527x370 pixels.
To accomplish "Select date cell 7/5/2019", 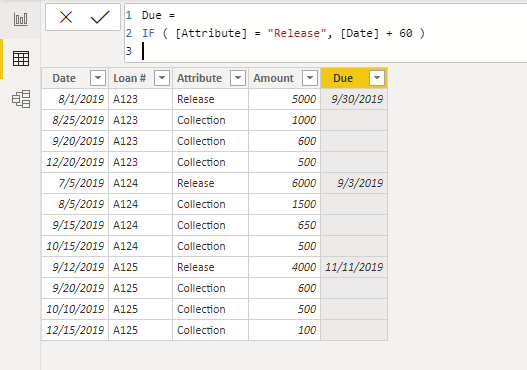I will point(75,183).
